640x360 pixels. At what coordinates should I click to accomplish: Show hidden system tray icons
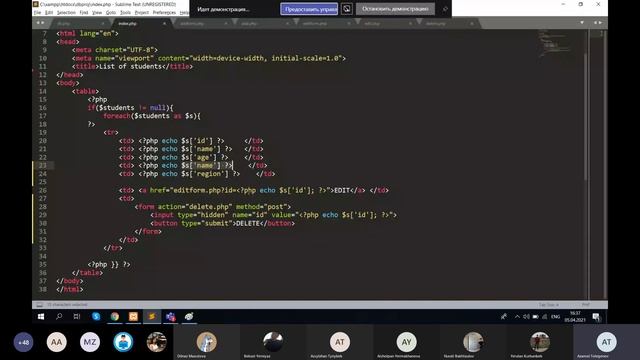pos(517,316)
